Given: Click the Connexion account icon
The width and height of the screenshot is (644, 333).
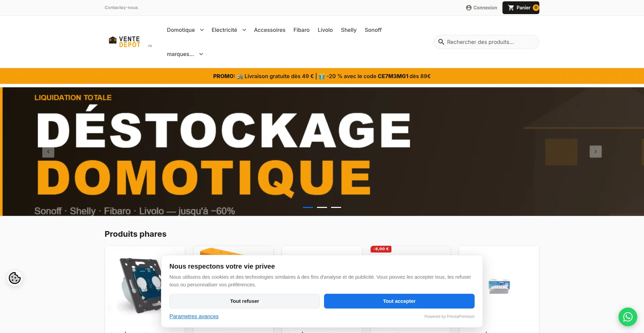Looking at the screenshot, I should point(469,8).
